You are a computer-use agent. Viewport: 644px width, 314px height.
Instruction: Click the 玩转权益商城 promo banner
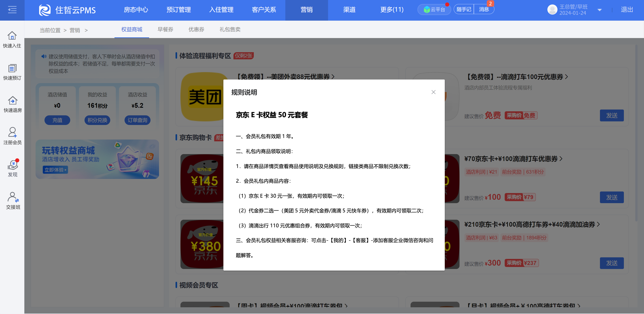point(97,159)
